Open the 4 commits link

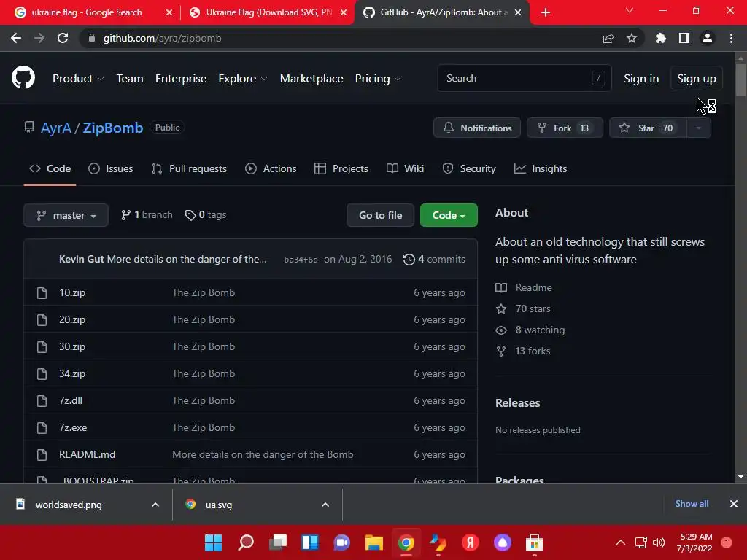point(435,259)
